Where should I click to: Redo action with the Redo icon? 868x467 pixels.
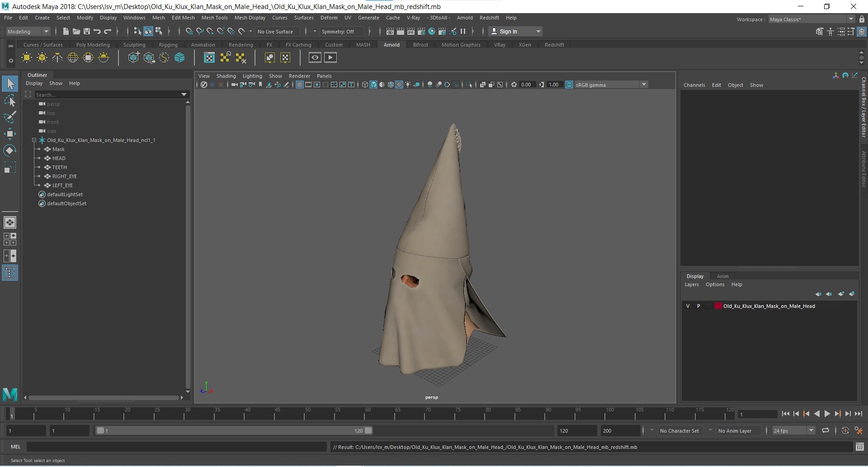(x=108, y=31)
